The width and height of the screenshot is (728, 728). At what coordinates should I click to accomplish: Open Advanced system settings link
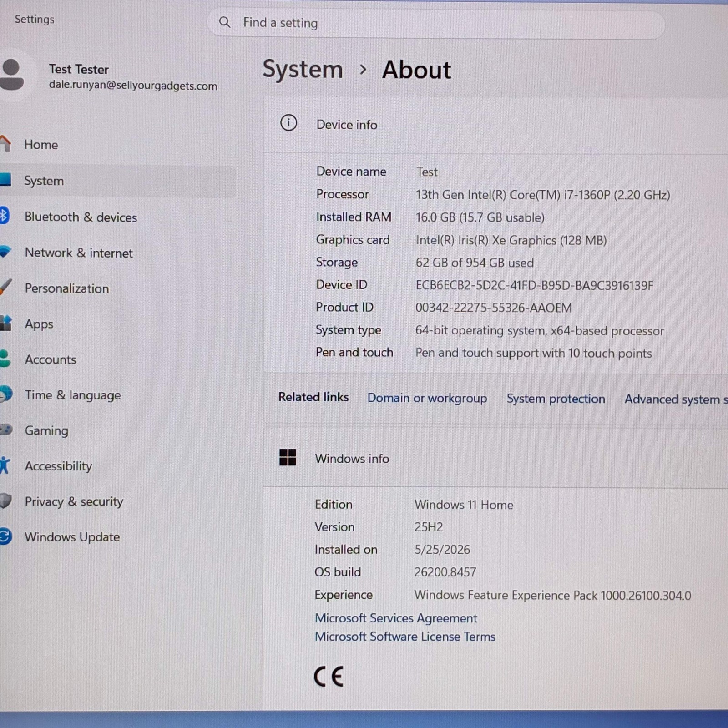[676, 399]
